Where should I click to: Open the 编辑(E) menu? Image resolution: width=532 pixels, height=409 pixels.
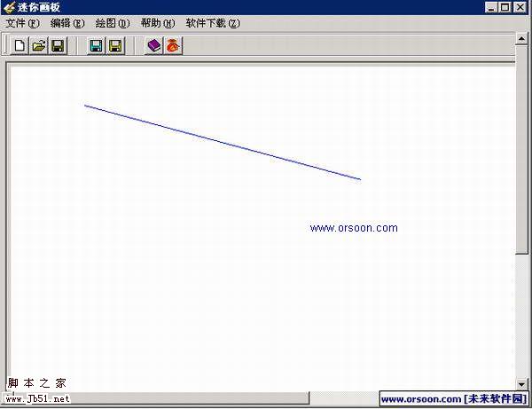pyautogui.click(x=67, y=23)
